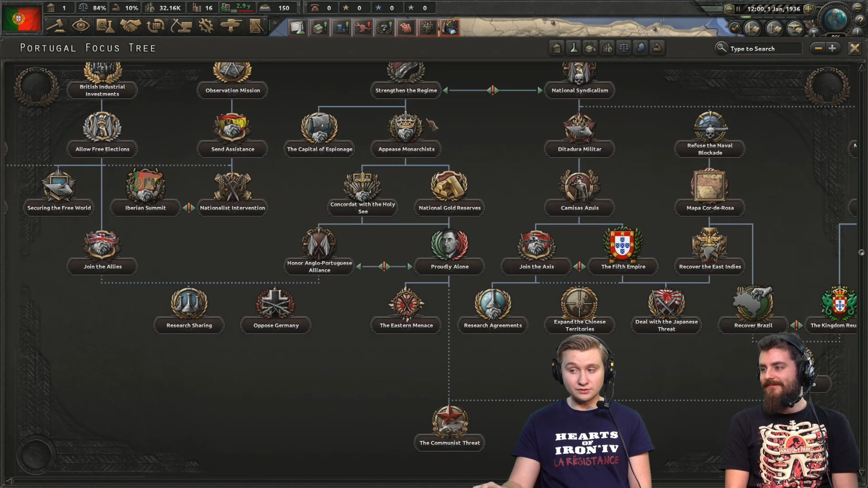Increase game speed with plus button
This screenshot has width=868, height=488.
(808, 9)
